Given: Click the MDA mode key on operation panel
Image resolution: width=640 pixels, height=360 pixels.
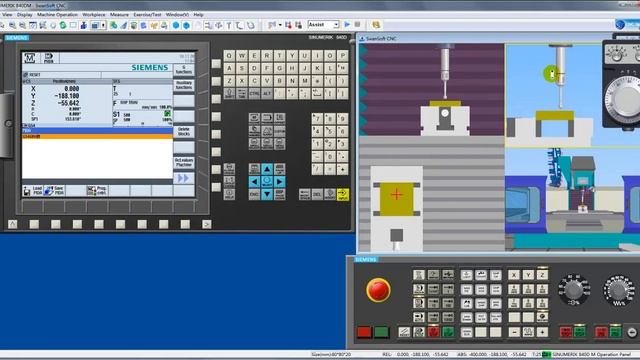Looking at the screenshot, I should pyautogui.click(x=419, y=303).
